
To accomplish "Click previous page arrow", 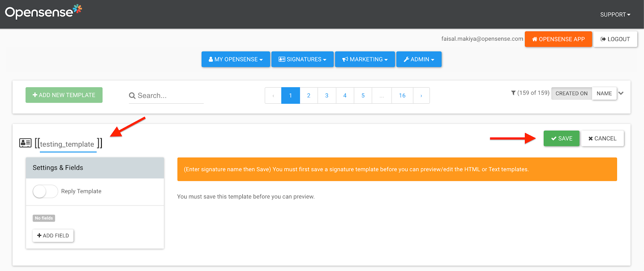I will 273,96.
